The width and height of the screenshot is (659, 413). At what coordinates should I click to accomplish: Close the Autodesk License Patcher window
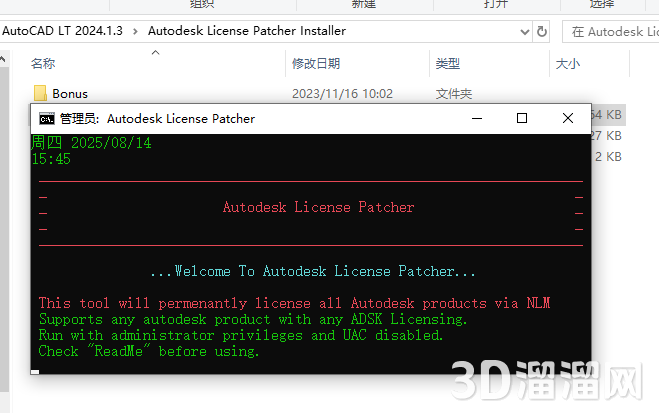(568, 118)
